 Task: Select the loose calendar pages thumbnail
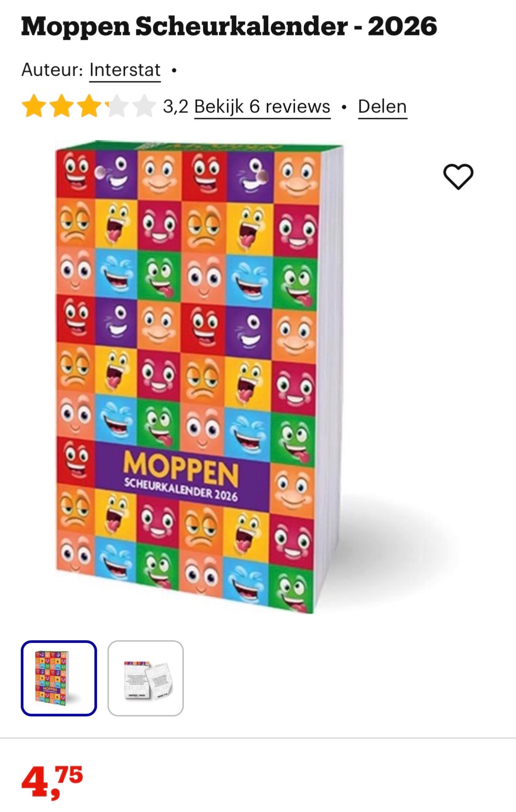(145, 678)
